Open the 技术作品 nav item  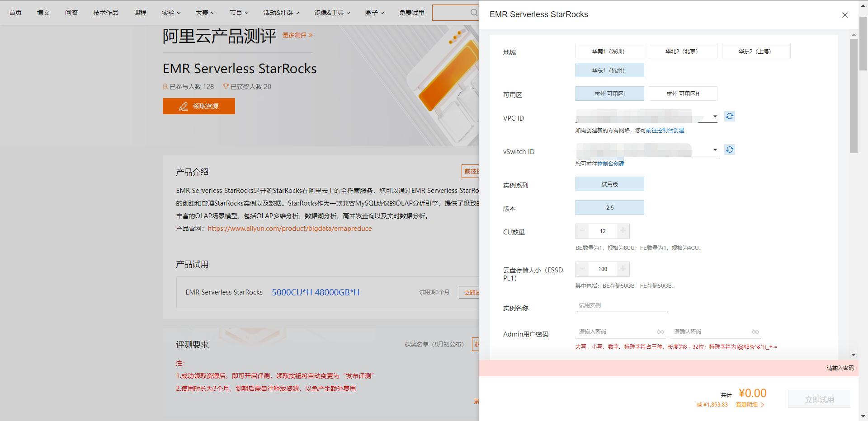pos(105,13)
